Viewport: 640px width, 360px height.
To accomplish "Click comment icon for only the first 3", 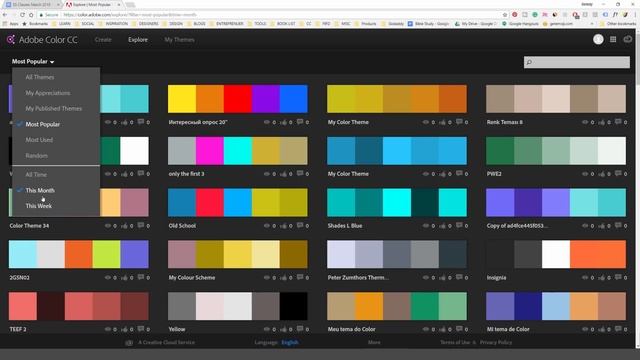I will click(x=300, y=173).
